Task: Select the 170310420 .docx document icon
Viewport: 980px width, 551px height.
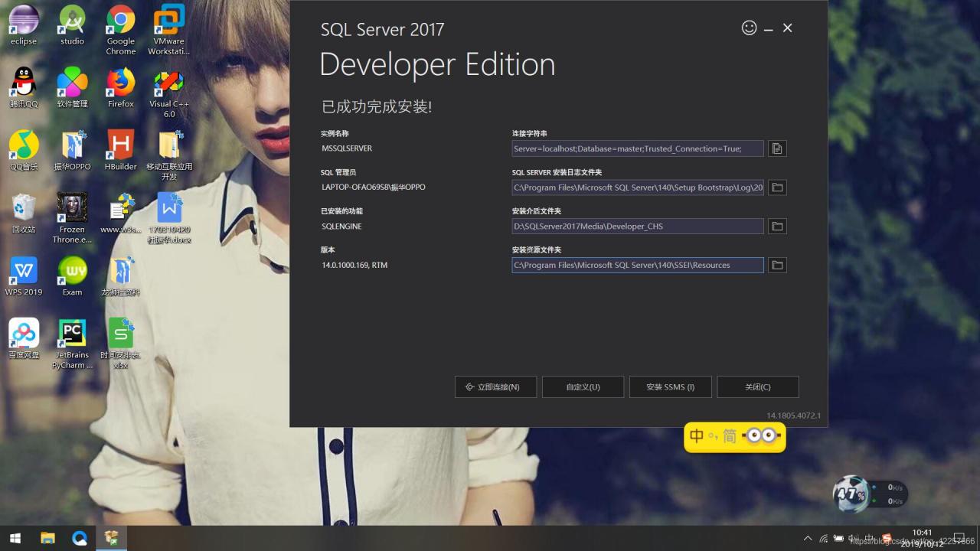Action: [169, 218]
